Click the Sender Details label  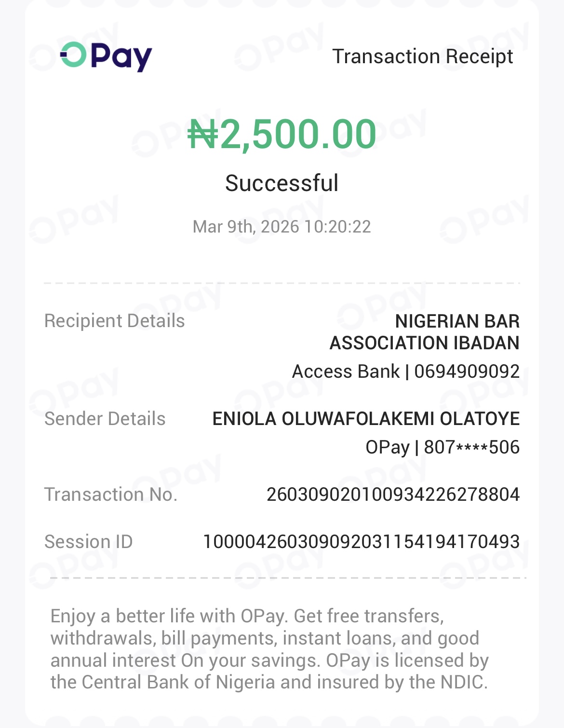[105, 419]
